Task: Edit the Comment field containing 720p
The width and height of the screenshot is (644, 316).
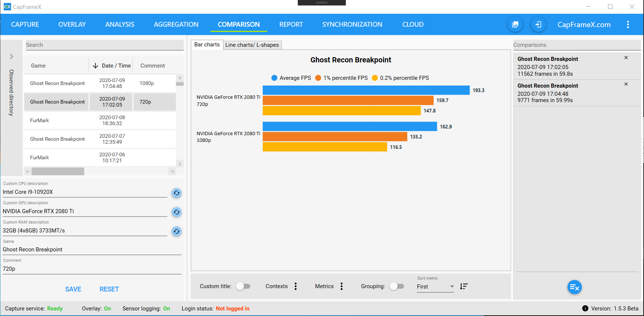Action: point(92,269)
